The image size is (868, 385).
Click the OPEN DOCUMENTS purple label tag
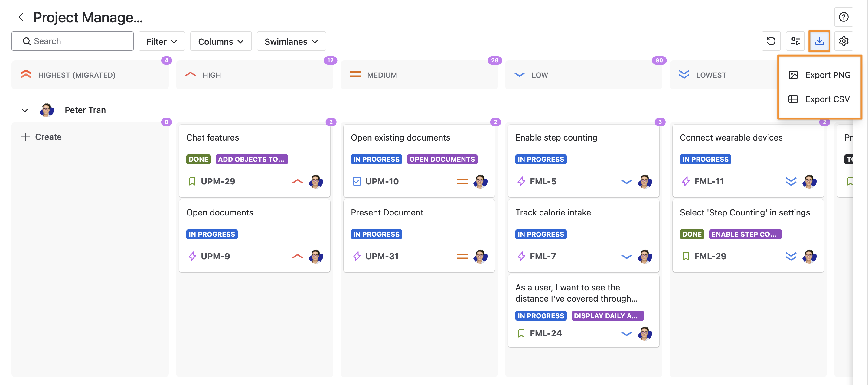[x=442, y=159]
